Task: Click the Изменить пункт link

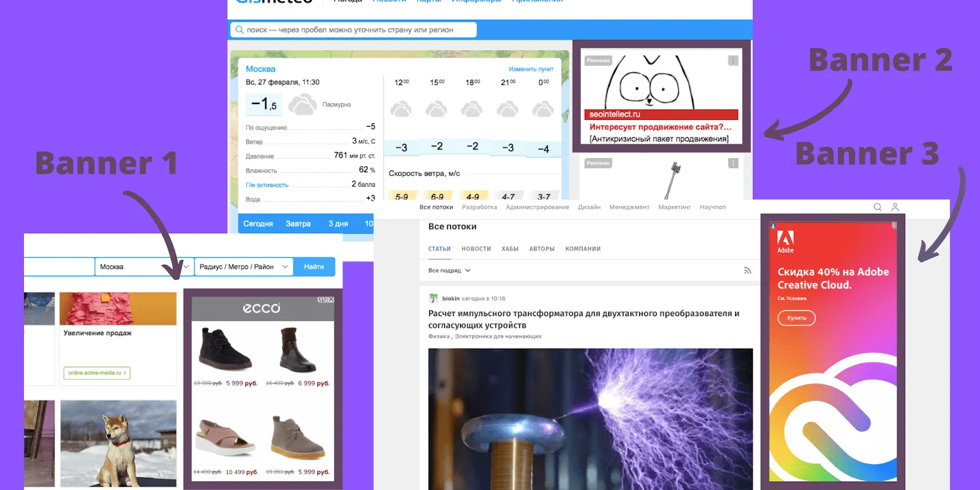Action: (531, 69)
